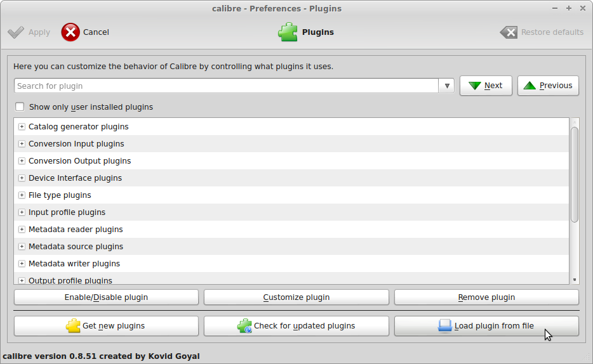Image resolution: width=593 pixels, height=364 pixels.
Task: Expand Output profile plugins
Action: (x=22, y=280)
